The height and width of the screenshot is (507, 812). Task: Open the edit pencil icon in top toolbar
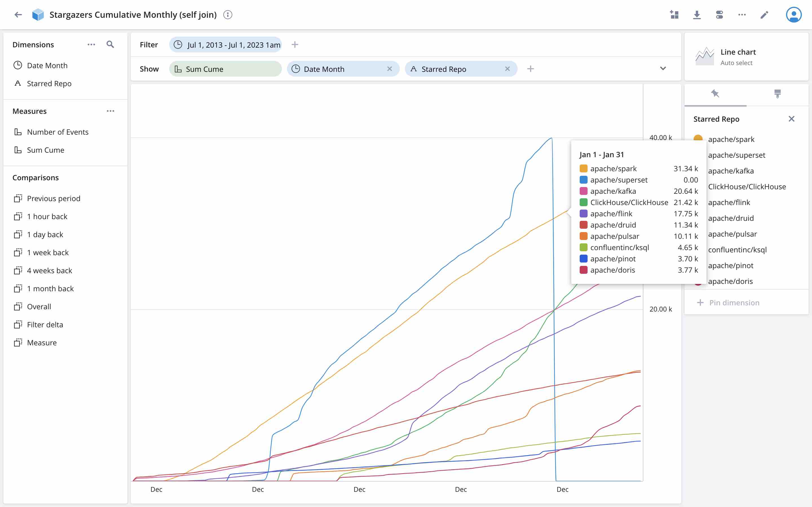tap(764, 14)
